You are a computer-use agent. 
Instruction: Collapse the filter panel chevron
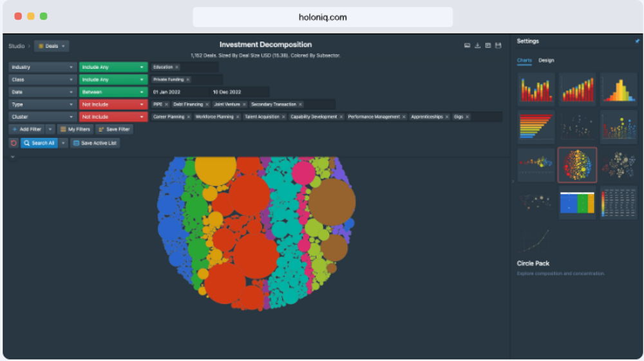coord(13,157)
